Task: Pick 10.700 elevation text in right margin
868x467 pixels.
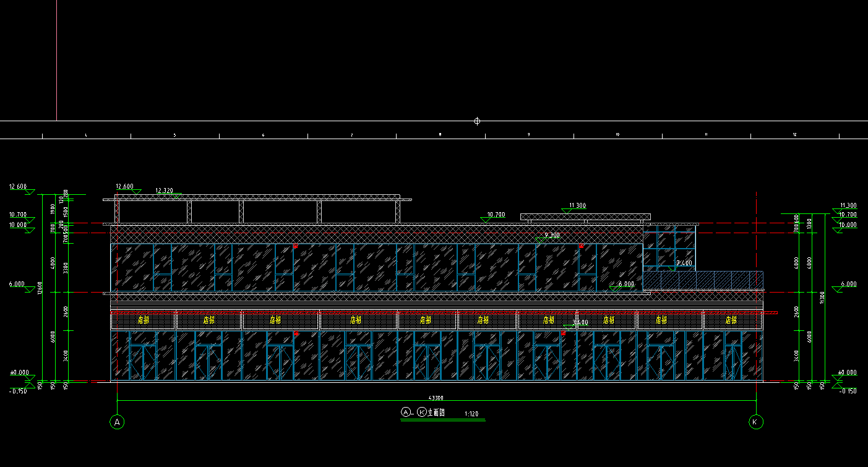Action: tap(848, 215)
